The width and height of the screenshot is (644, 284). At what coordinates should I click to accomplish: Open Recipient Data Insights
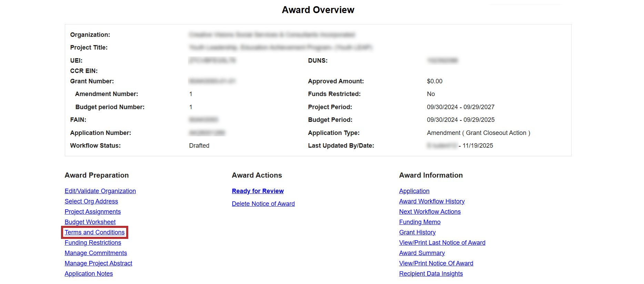pyautogui.click(x=431, y=274)
